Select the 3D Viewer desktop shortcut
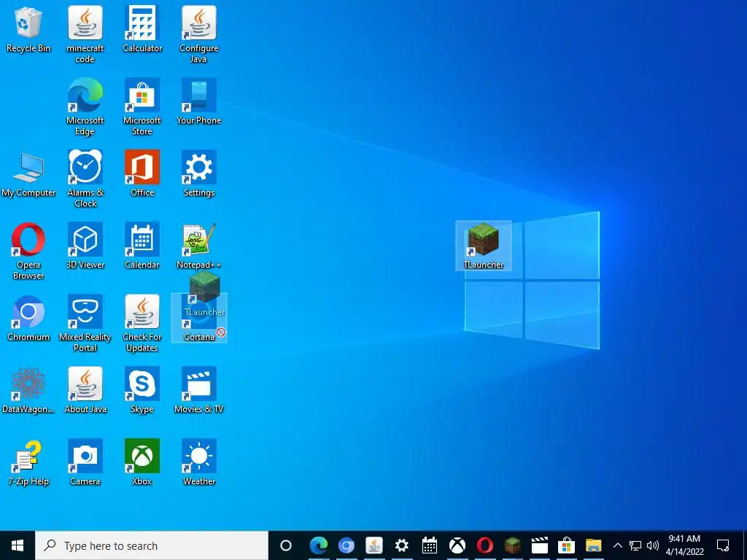This screenshot has height=560, width=747. click(85, 246)
